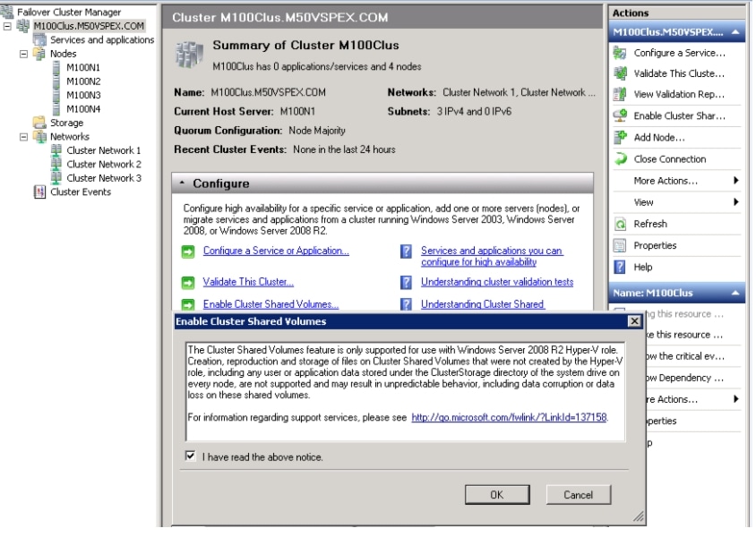The width and height of the screenshot is (756, 554).
Task: Click the Help action icon
Action: coord(620,267)
